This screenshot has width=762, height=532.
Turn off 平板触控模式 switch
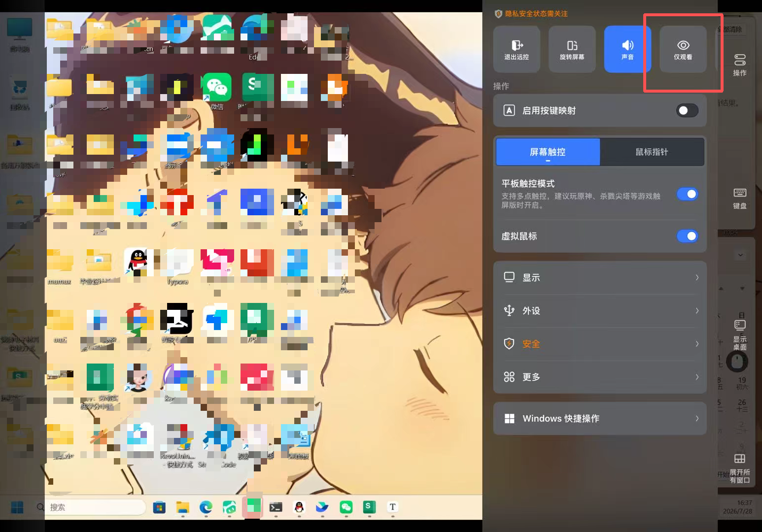point(687,194)
